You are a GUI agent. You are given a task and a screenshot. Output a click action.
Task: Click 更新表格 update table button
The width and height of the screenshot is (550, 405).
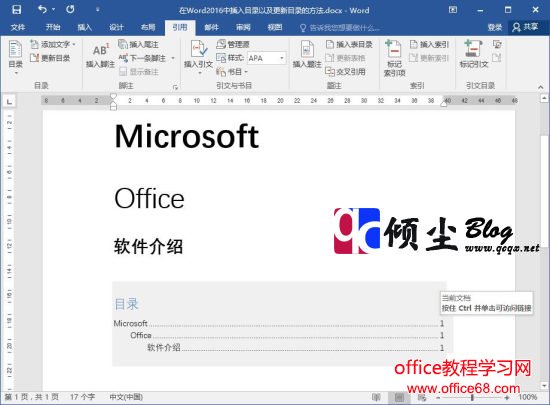345,58
